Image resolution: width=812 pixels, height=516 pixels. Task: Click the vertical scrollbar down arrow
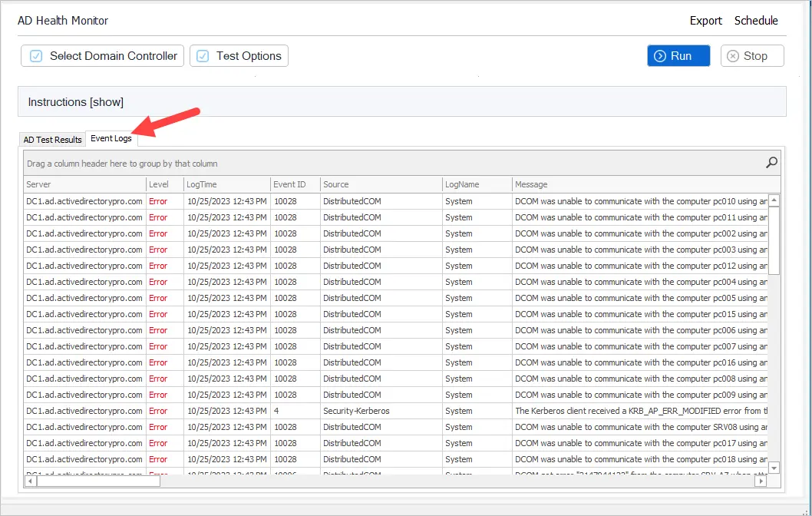[774, 468]
